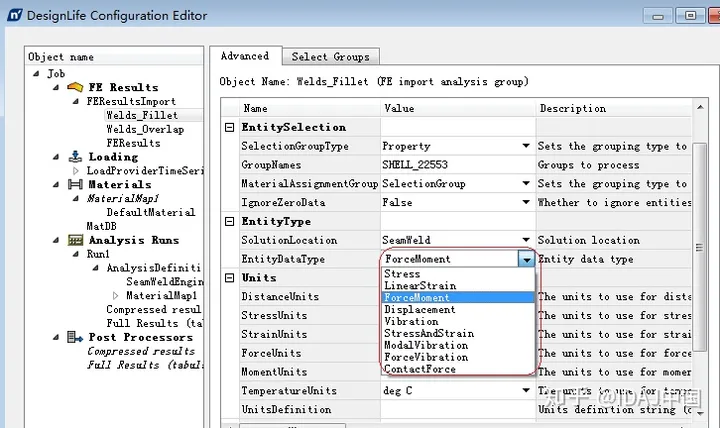Click the GroupNames value SHELL_22553

pos(415,165)
